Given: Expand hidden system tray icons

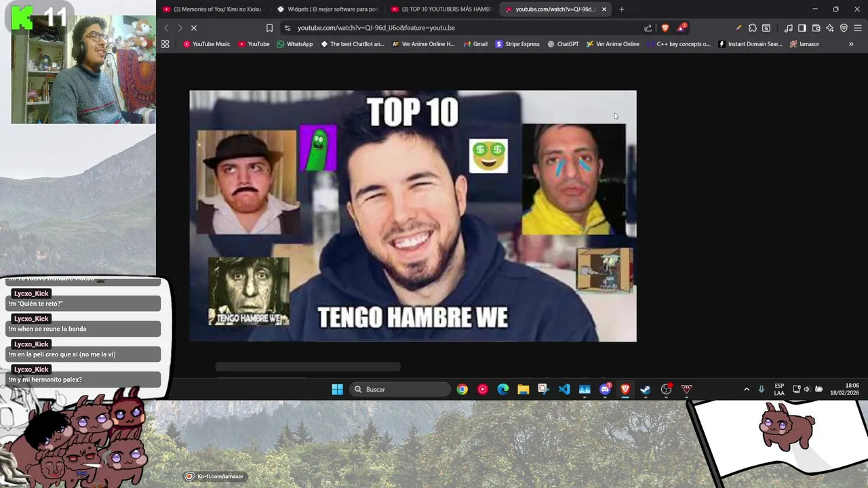Looking at the screenshot, I should tap(747, 389).
